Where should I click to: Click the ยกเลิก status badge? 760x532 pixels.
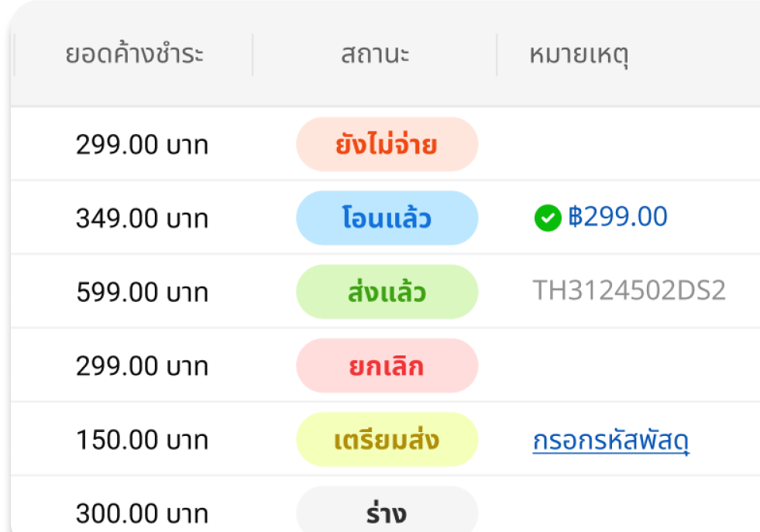pyautogui.click(x=387, y=366)
